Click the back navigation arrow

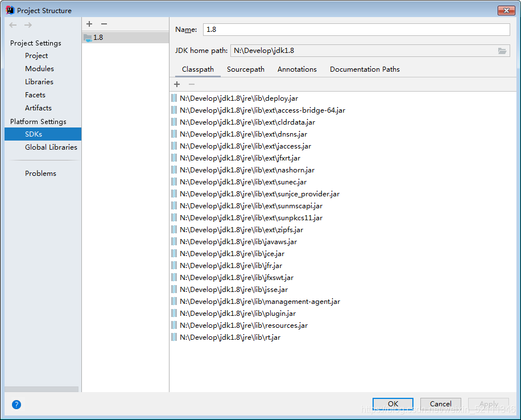(x=13, y=24)
